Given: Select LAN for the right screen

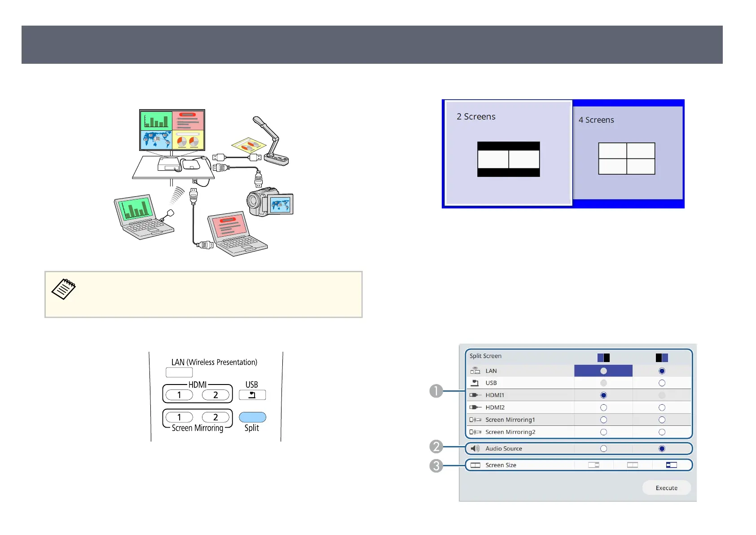Looking at the screenshot, I should (x=662, y=371).
